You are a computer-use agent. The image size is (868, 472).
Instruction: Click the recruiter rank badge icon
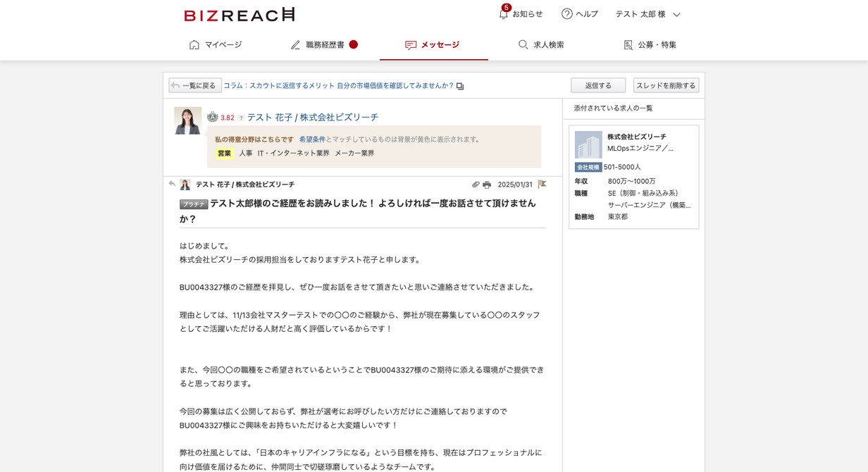[x=213, y=117]
